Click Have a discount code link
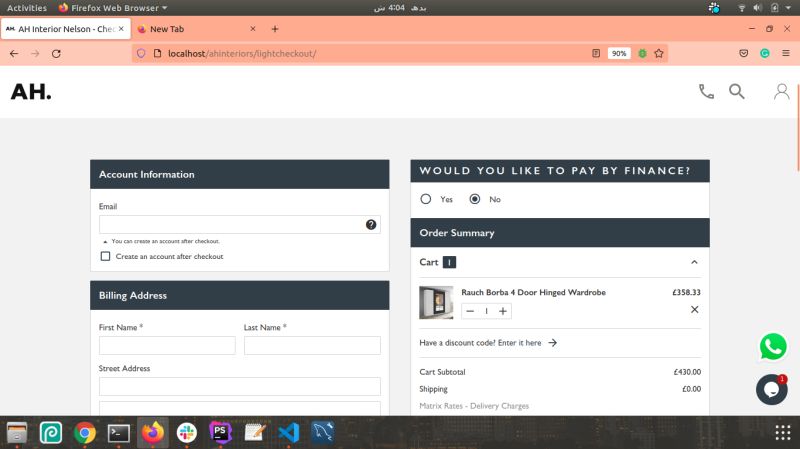Viewport: 800px width, 449px height. click(x=488, y=343)
